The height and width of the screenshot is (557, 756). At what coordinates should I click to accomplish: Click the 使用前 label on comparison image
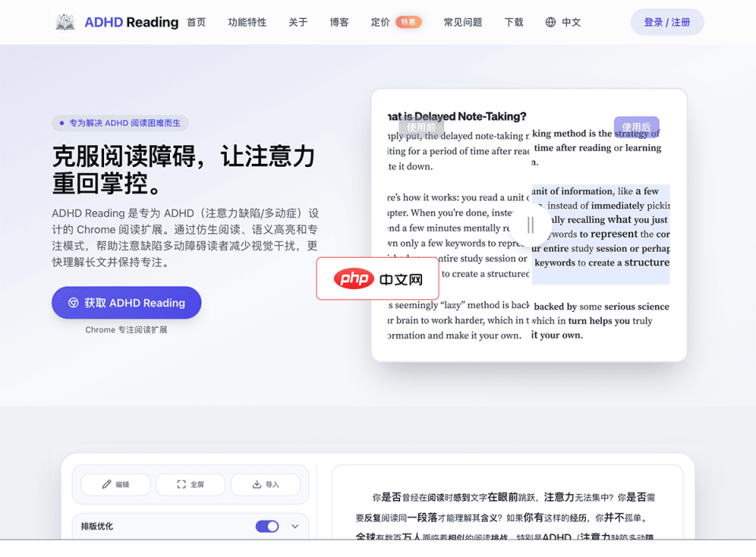point(421,127)
